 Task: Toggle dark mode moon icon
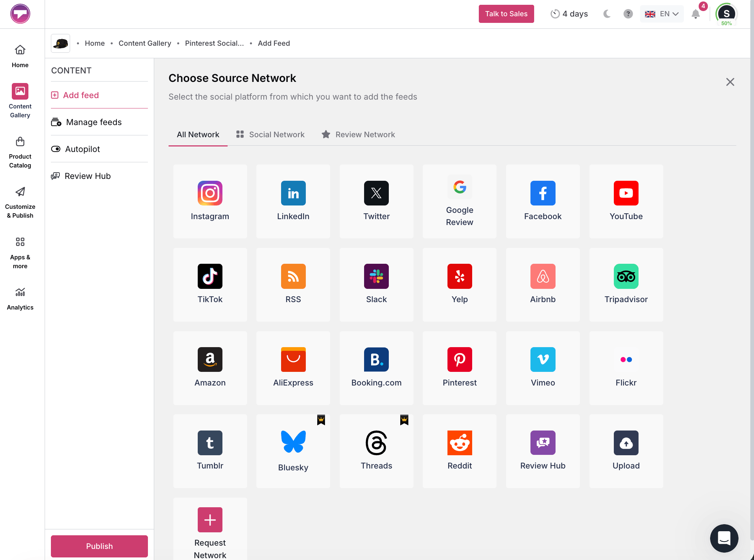pos(607,14)
